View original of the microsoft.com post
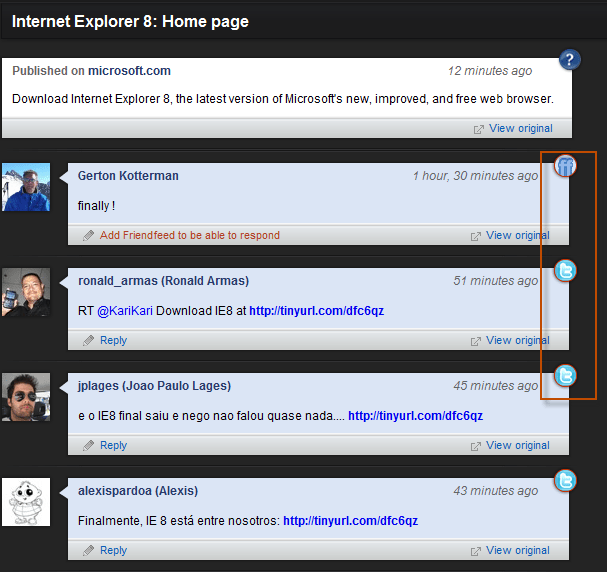Screen dimensions: 607x572 [x=521, y=128]
